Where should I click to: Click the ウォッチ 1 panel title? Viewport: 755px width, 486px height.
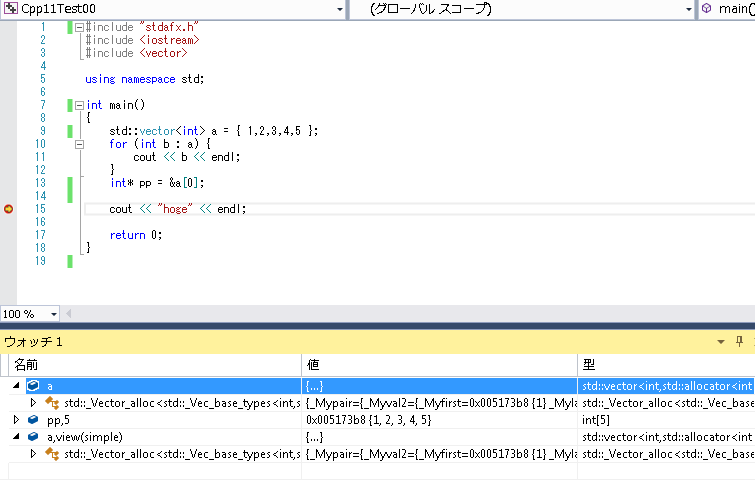click(34, 342)
